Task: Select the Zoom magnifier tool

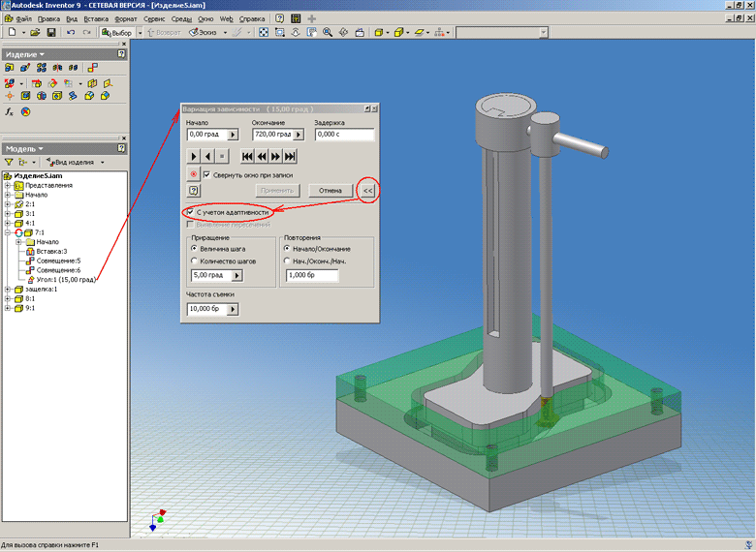Action: click(328, 32)
